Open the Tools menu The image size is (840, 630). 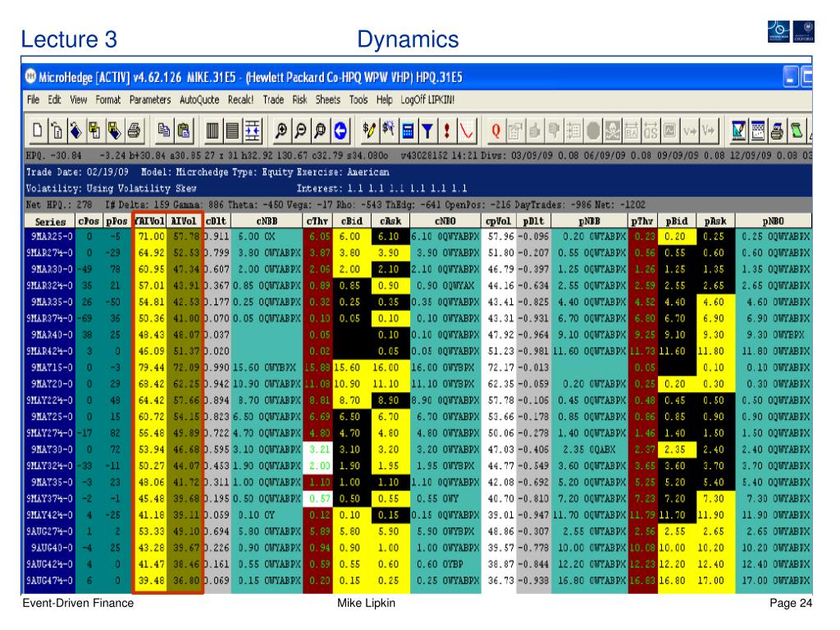click(x=358, y=99)
